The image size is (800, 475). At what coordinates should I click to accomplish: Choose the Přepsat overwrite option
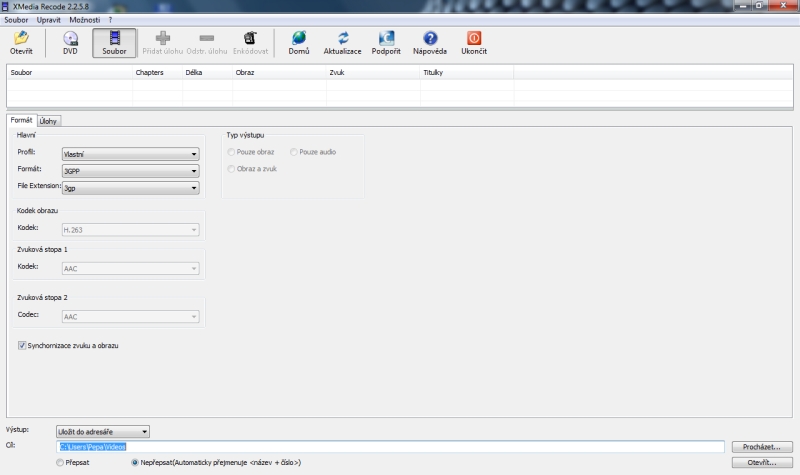(60, 462)
